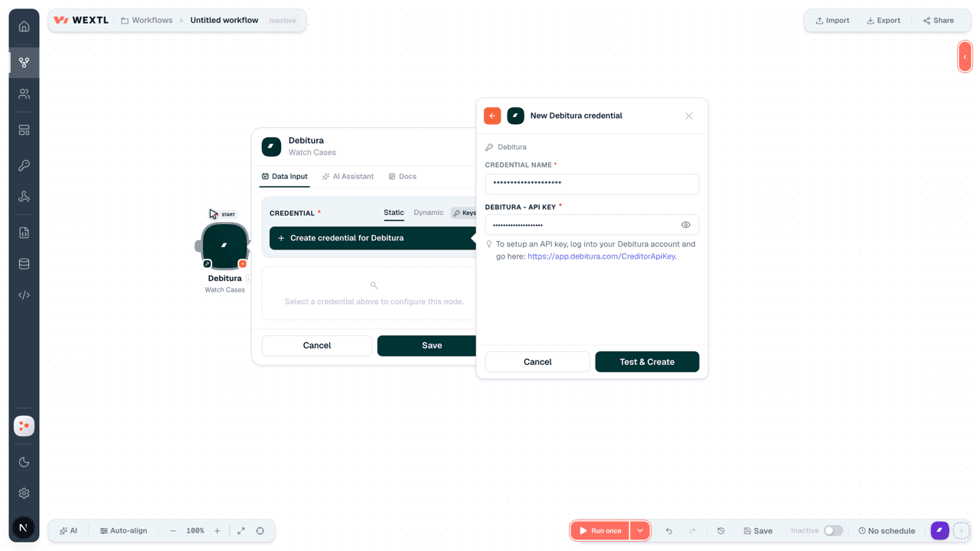The width and height of the screenshot is (980, 551).
Task: Click the Keys button
Action: point(464,214)
